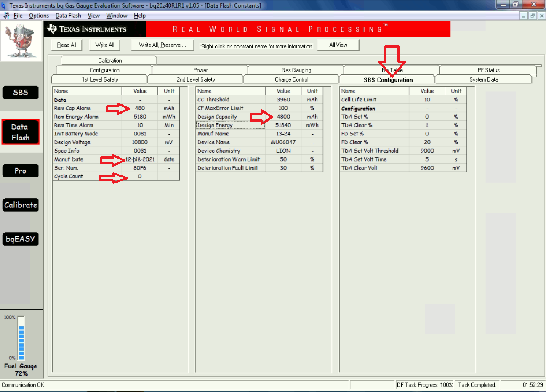
Task: Open the Data Flash menu
Action: pyautogui.click(x=68, y=16)
